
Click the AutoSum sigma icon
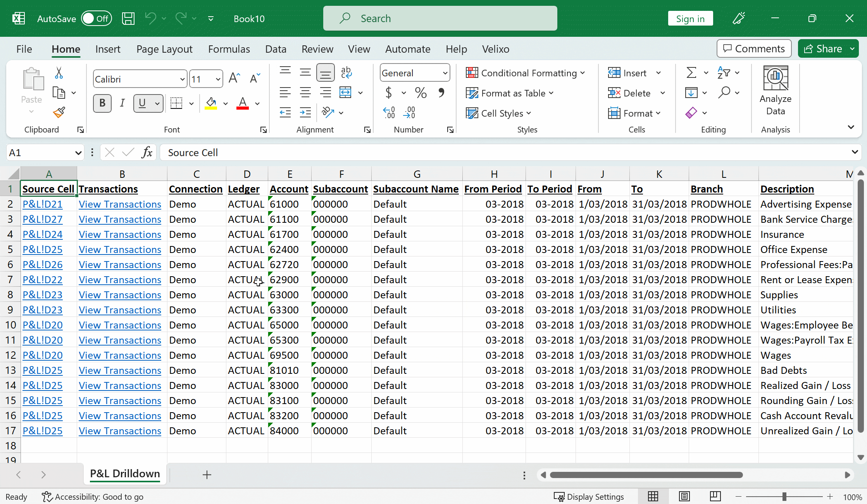click(691, 72)
